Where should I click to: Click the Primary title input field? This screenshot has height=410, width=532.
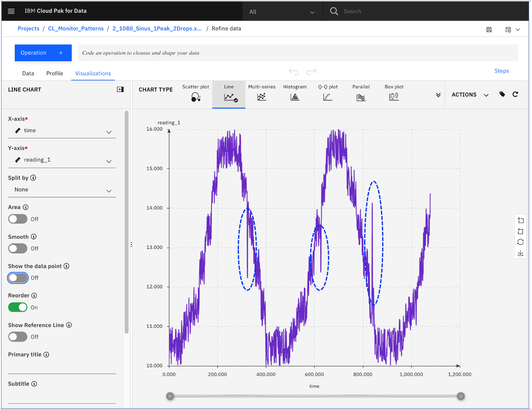tap(62, 367)
